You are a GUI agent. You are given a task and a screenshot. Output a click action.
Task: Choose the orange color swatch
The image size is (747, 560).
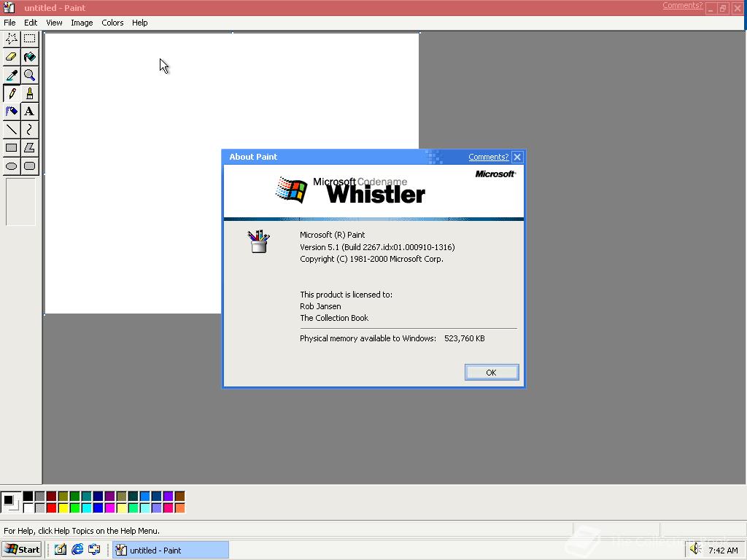coord(179,508)
